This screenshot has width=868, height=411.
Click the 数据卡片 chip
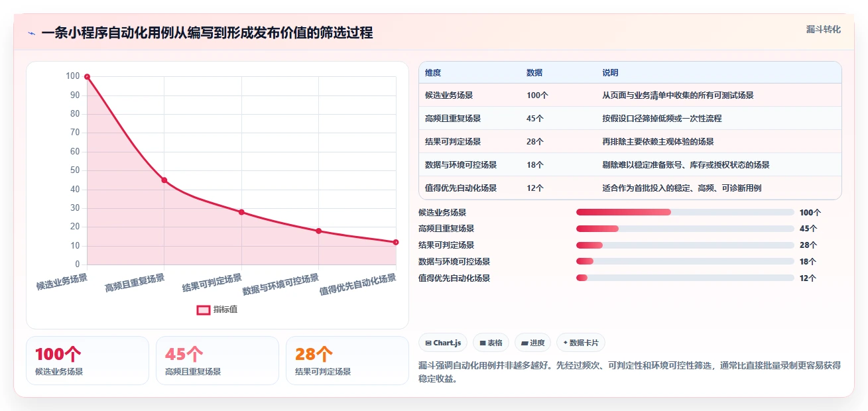point(581,343)
